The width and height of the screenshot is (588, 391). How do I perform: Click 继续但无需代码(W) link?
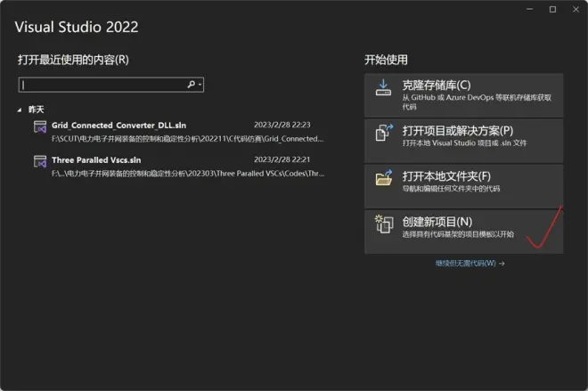pyautogui.click(x=470, y=264)
